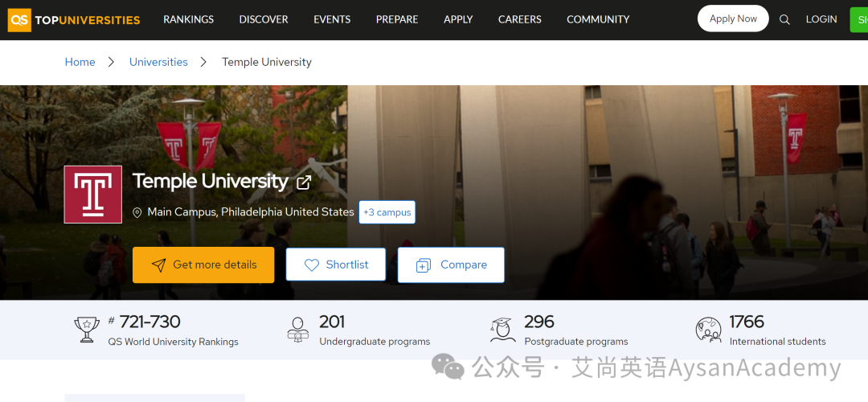Click the Temple University T logo
The image size is (868, 402).
point(93,195)
